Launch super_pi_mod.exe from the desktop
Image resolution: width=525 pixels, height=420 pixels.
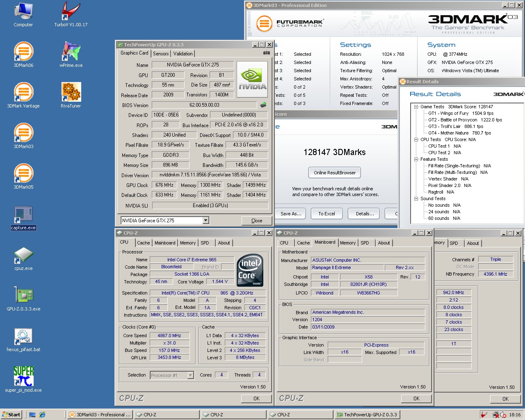coord(23,379)
